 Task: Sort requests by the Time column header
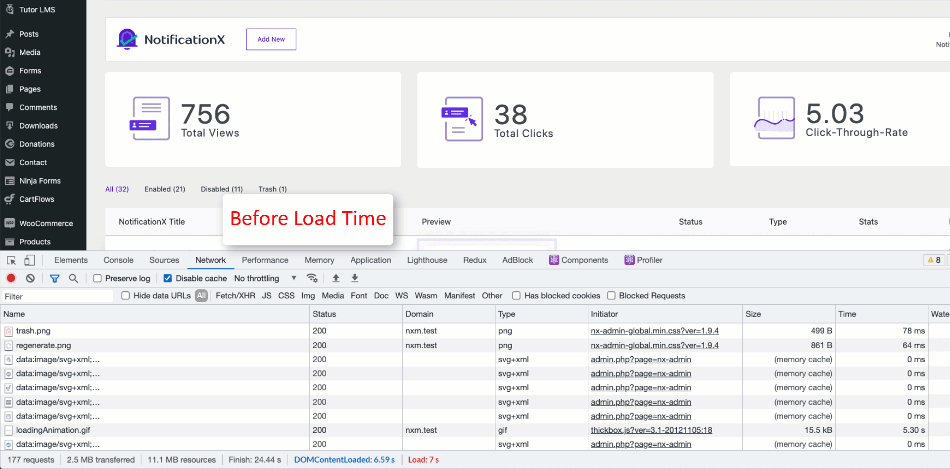tap(881, 314)
